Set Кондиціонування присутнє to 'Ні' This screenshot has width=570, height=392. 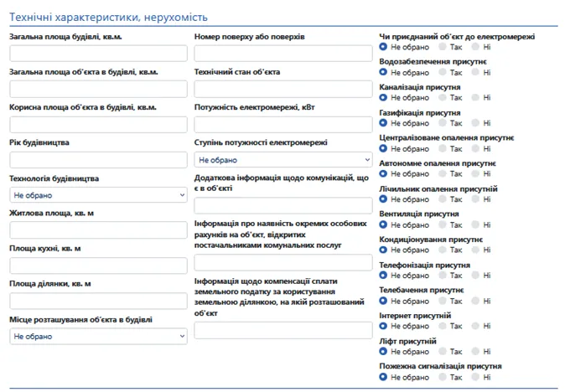coord(475,250)
